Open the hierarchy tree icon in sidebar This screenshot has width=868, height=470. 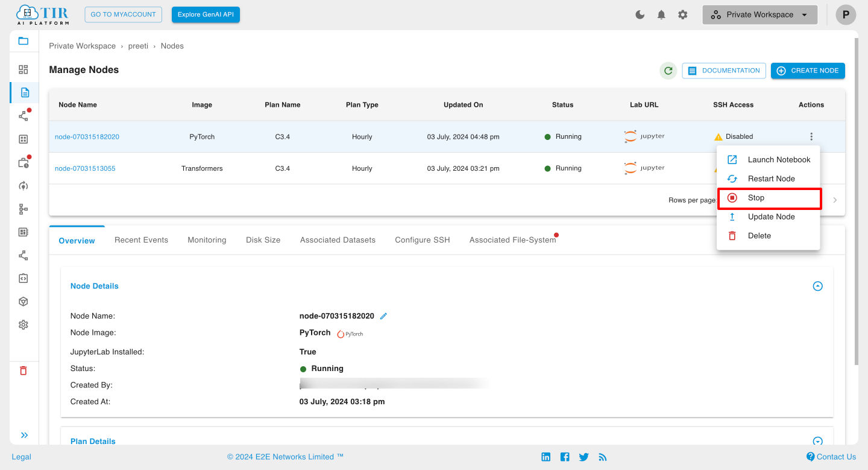pos(24,209)
